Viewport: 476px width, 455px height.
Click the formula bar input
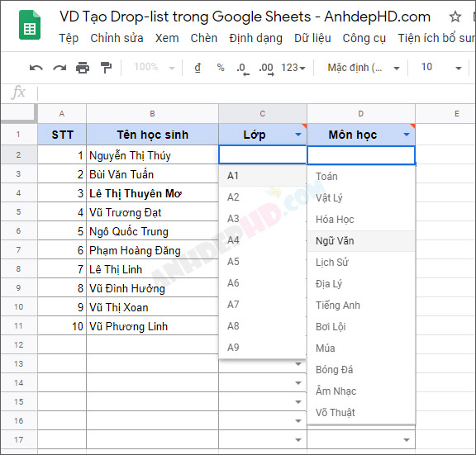(x=255, y=92)
